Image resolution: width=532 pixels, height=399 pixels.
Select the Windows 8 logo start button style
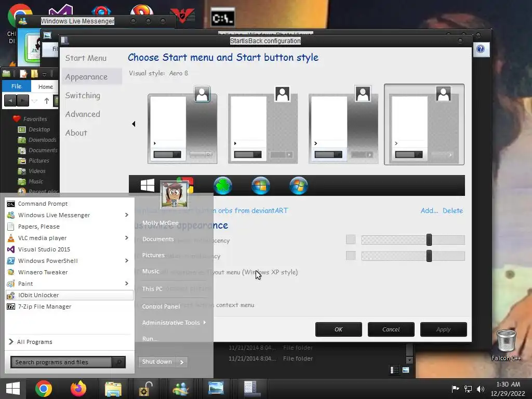pos(147,185)
